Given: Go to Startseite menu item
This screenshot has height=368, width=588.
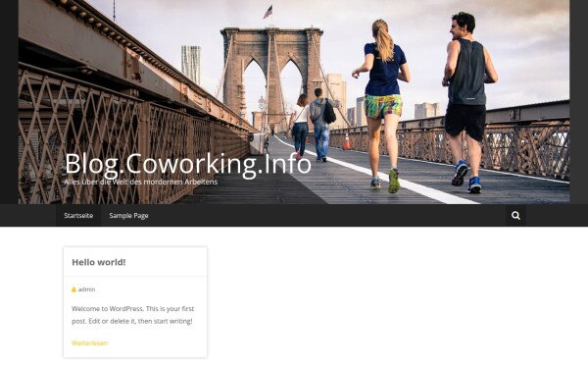Looking at the screenshot, I should pos(78,216).
